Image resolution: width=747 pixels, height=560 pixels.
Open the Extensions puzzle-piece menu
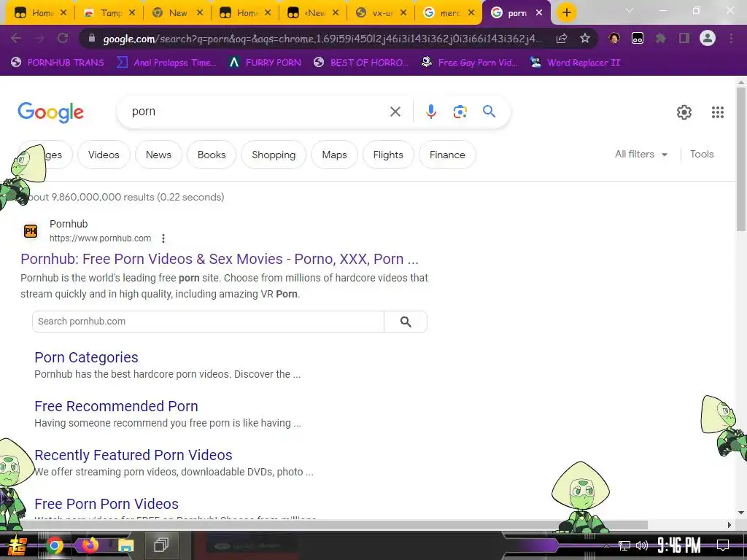(661, 39)
